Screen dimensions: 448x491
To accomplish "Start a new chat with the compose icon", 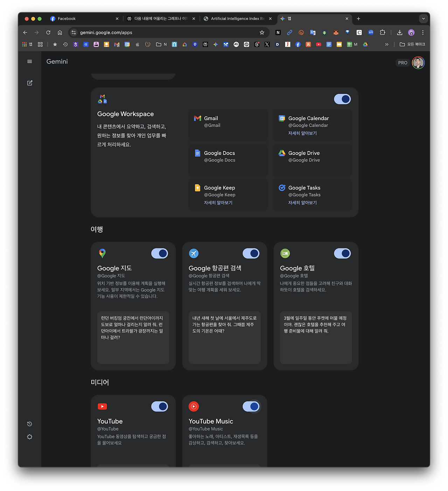I will tap(30, 83).
